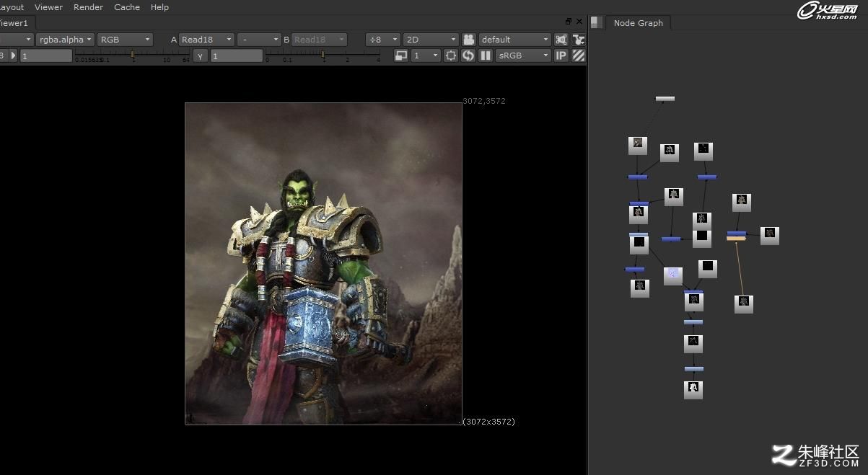The height and width of the screenshot is (475, 868).
Task: Toggle region of interest icon
Action: [451, 56]
